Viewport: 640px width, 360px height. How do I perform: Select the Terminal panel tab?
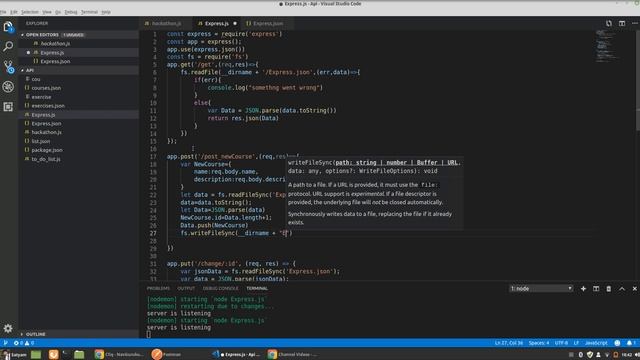click(257, 289)
